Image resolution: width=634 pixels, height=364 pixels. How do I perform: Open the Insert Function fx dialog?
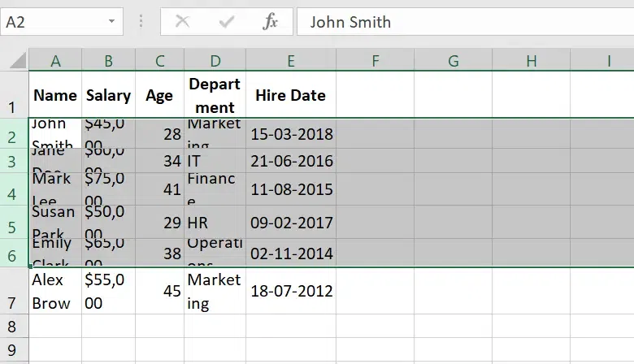[270, 22]
